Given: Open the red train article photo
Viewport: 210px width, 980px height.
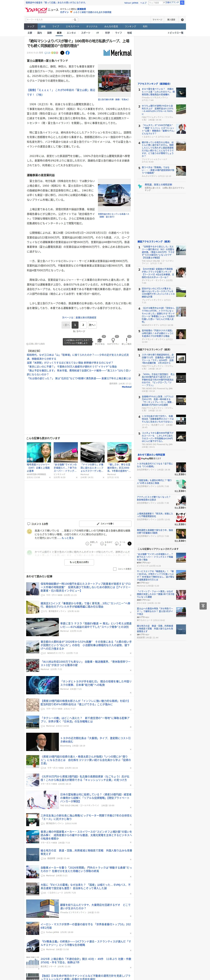Looking at the screenshot, I should click(x=114, y=81).
